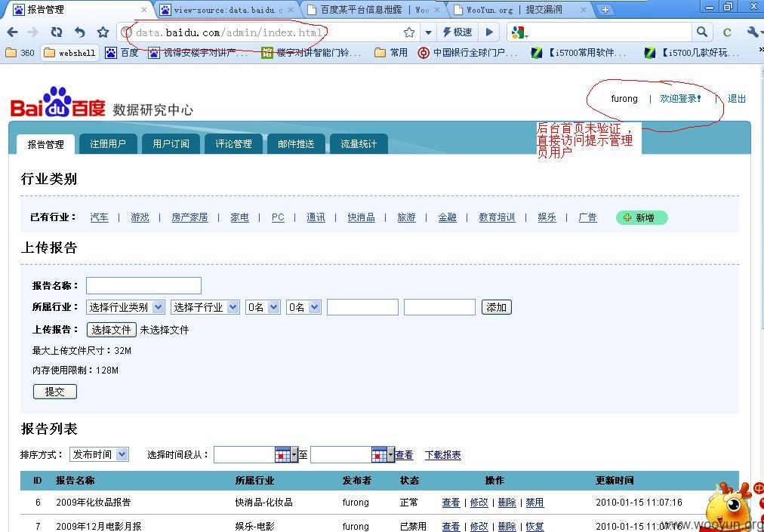Open the 邮件推送 tab
This screenshot has height=532, width=764.
pyautogui.click(x=296, y=143)
